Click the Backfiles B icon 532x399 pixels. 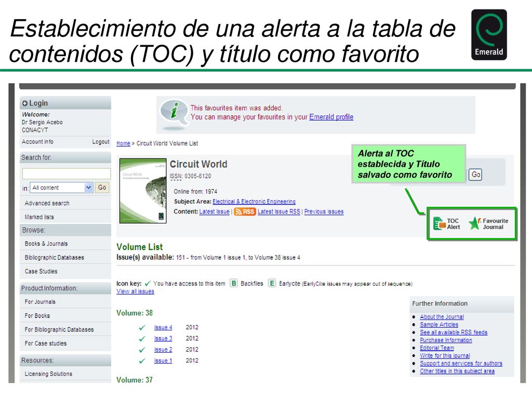click(234, 283)
